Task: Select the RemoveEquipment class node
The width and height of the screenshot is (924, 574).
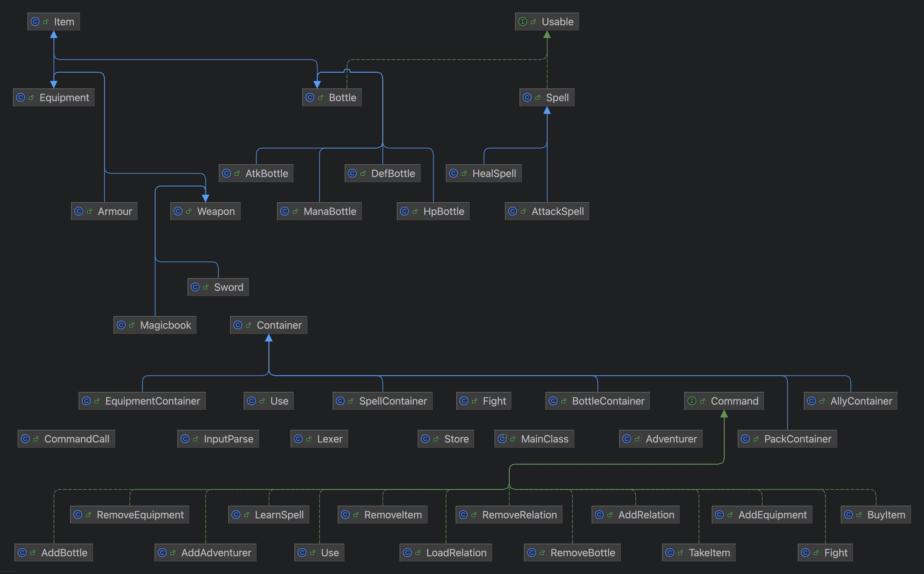Action: 130,515
